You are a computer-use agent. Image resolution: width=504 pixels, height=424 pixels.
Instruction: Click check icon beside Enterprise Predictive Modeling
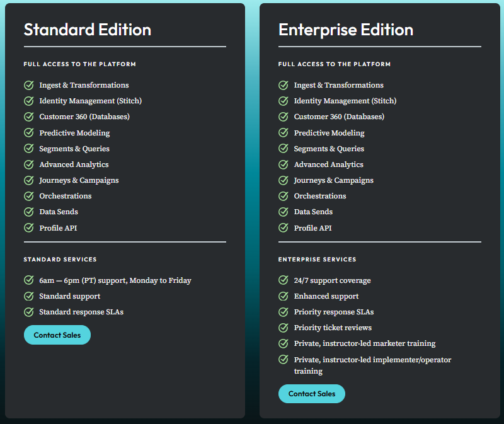283,132
